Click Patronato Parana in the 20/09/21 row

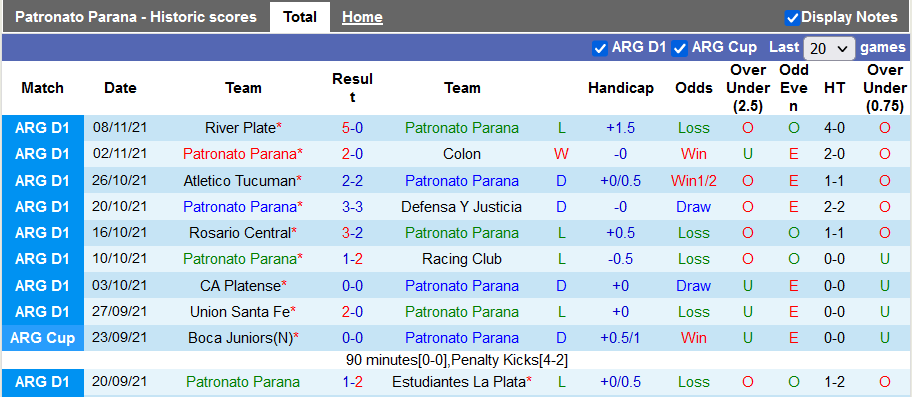point(243,382)
